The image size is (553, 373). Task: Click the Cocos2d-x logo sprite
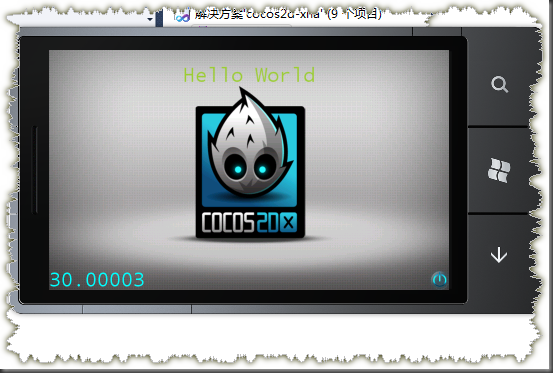pos(250,164)
